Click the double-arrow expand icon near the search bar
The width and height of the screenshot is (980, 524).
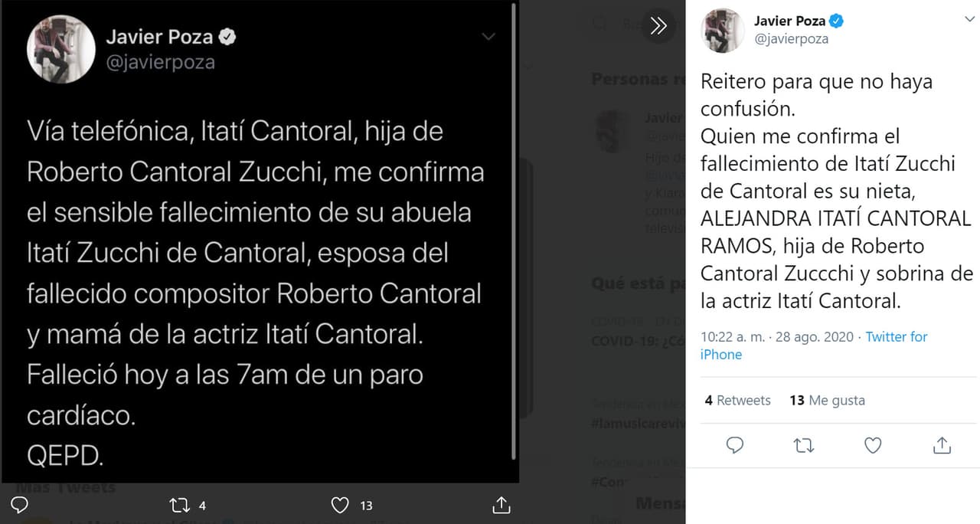click(658, 25)
